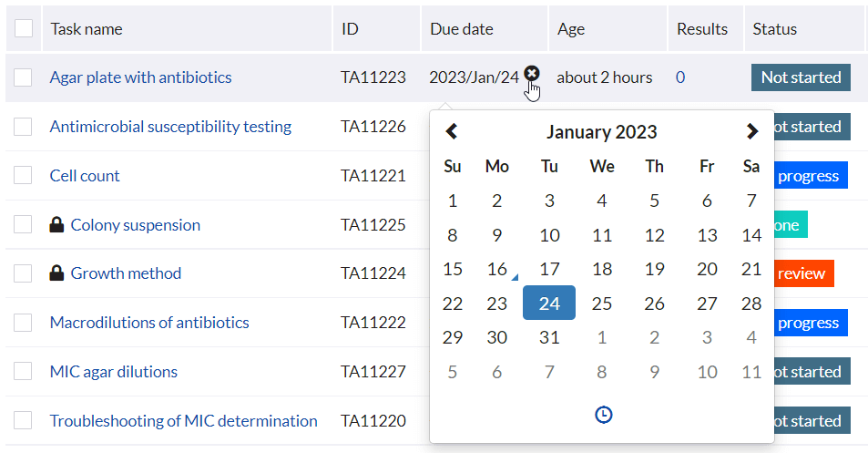Go to previous month in calendar
The image size is (868, 453).
tap(452, 131)
